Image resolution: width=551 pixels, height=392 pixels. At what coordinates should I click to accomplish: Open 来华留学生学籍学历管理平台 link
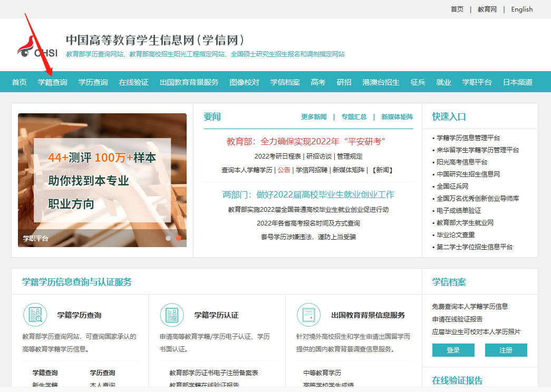point(478,150)
